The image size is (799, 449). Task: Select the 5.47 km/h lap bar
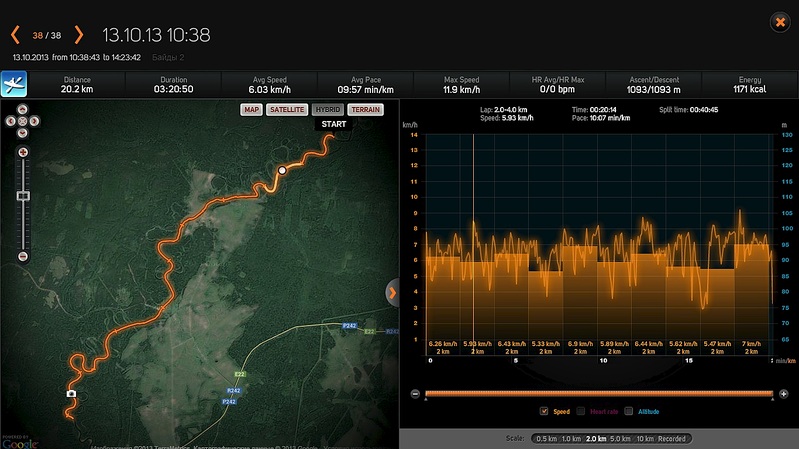(x=717, y=312)
